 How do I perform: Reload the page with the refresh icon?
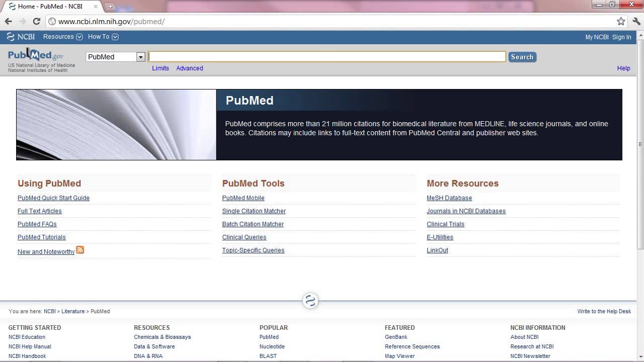coord(36,21)
